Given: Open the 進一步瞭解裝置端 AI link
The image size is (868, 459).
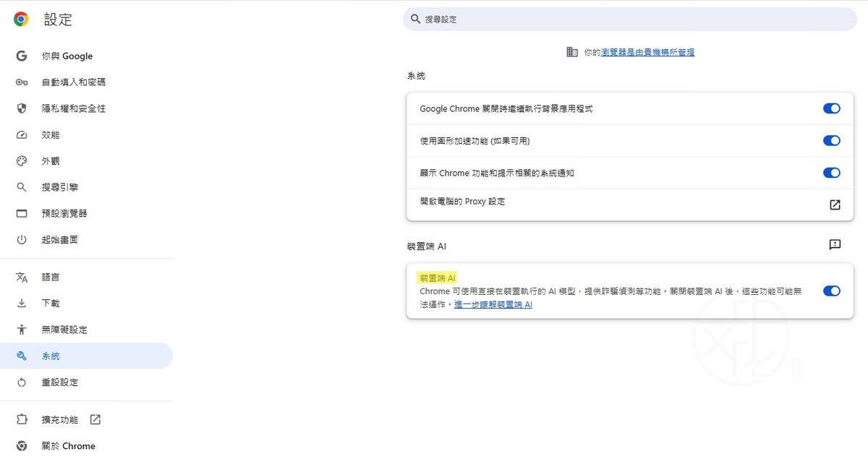Looking at the screenshot, I should click(x=493, y=305).
